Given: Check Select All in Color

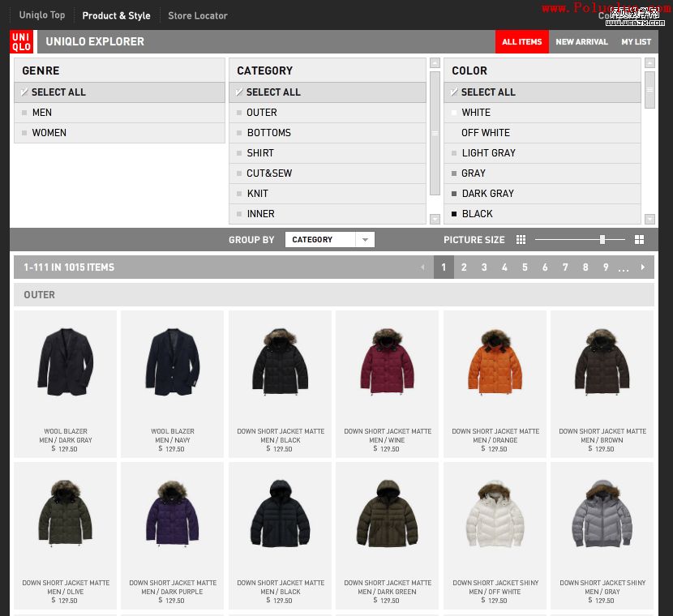Looking at the screenshot, I should click(542, 92).
